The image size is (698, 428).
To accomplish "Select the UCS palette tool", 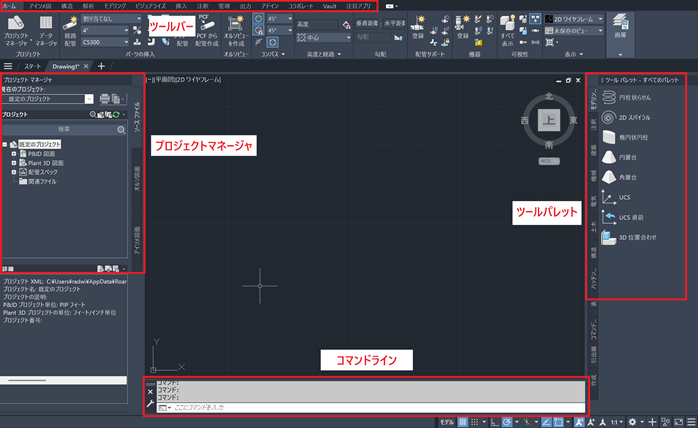I will point(616,197).
